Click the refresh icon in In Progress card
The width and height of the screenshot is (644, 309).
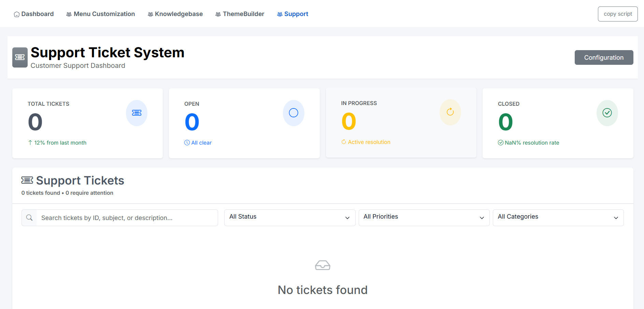(450, 112)
